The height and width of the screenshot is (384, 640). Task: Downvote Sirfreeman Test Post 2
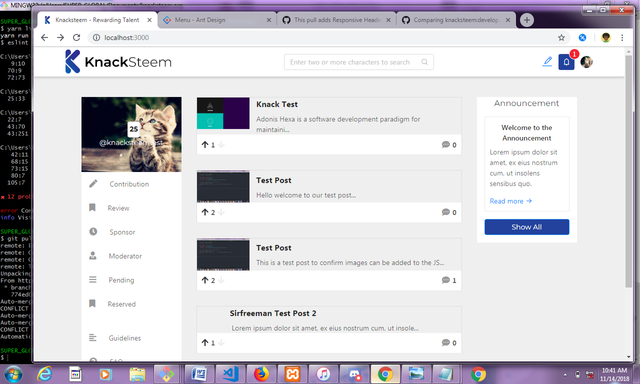pos(221,342)
